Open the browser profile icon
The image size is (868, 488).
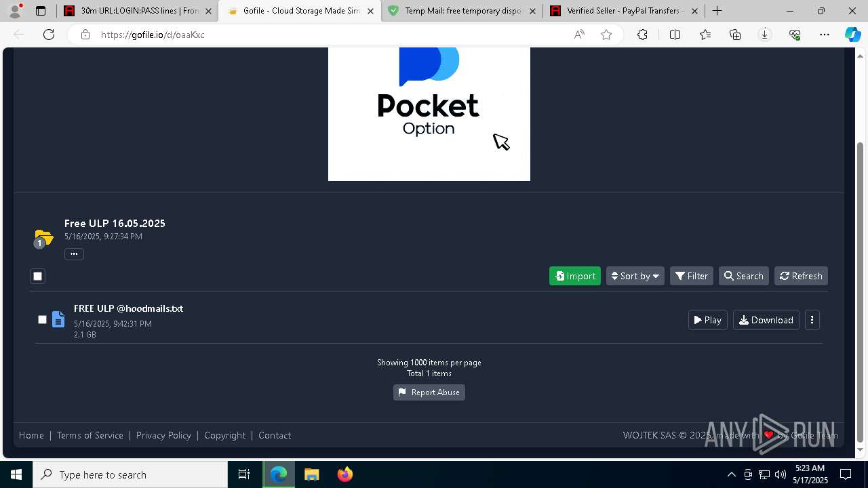[15, 11]
